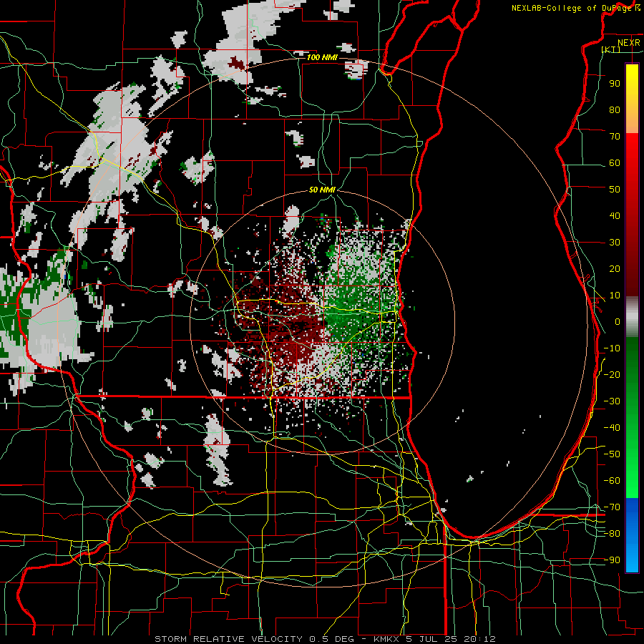
Task: Click the 40 value on the velocity scale
Action: coord(615,215)
